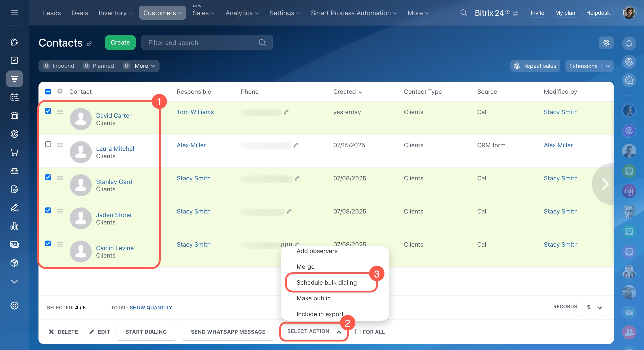644x350 pixels.
Task: Click the notifications bell icon
Action: coord(629,43)
